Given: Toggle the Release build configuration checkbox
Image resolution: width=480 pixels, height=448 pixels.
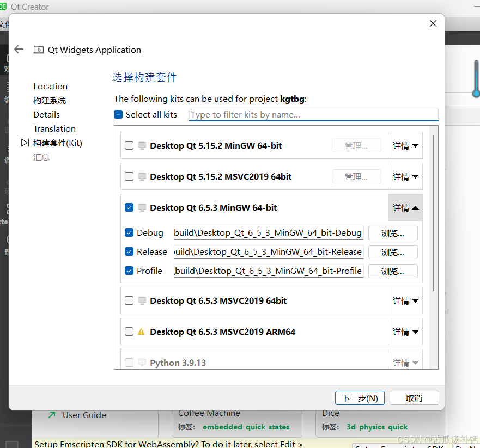Looking at the screenshot, I should pos(129,251).
